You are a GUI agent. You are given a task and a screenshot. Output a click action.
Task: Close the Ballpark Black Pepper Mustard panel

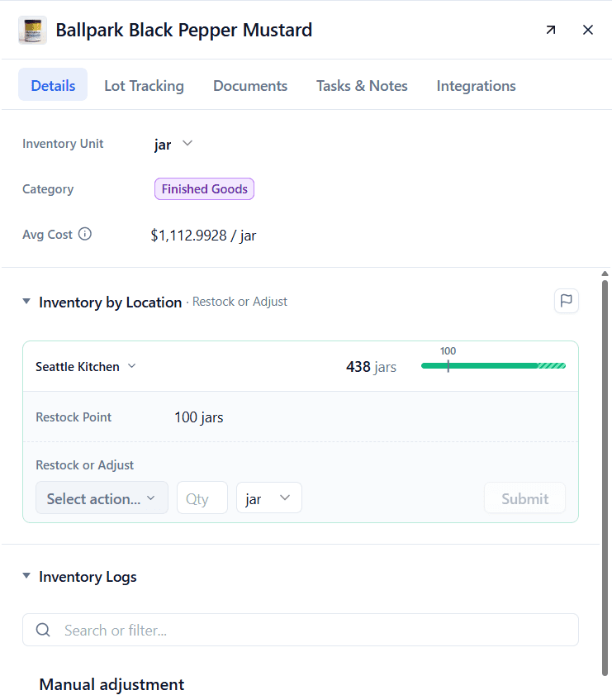click(x=588, y=30)
